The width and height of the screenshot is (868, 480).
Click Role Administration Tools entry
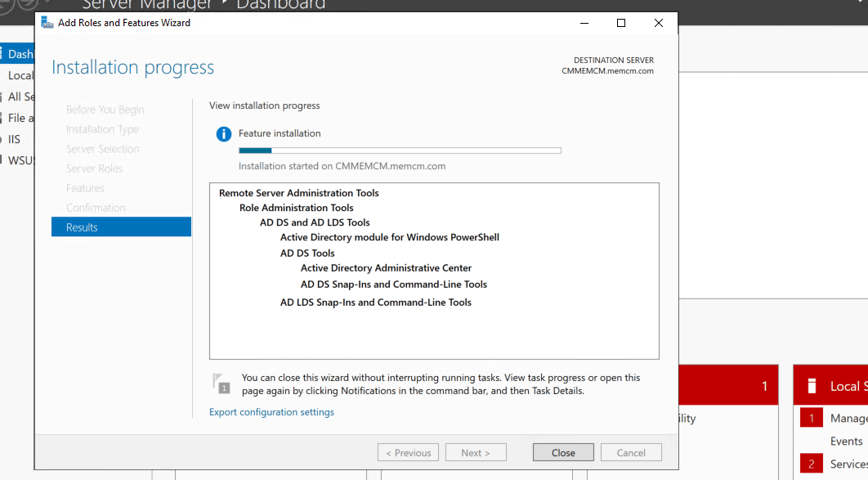[x=296, y=208]
